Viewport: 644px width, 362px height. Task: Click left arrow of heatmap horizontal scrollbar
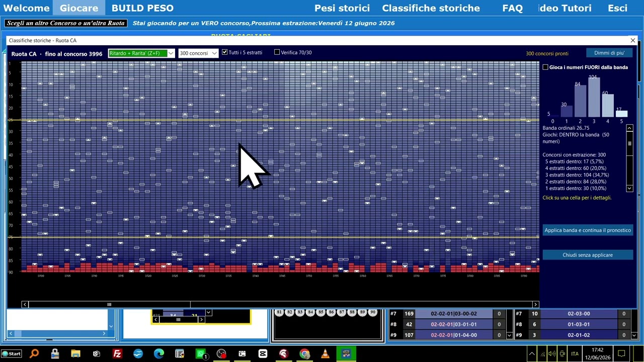(x=25, y=304)
